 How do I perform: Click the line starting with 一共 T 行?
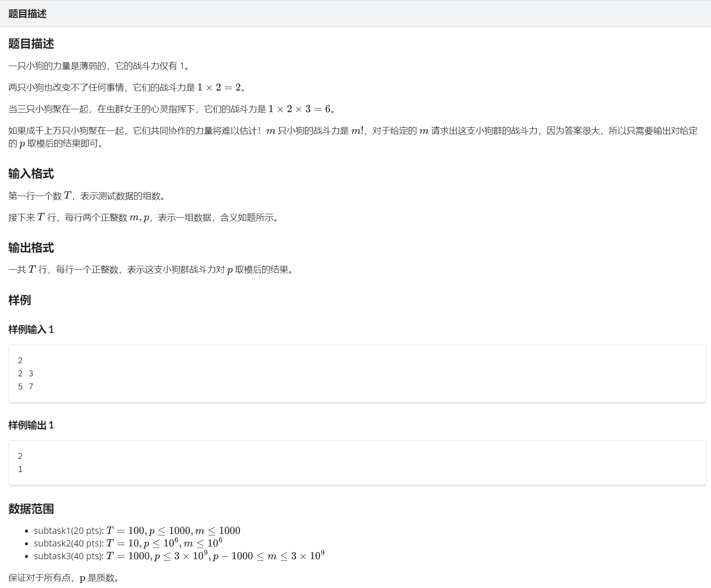[x=151, y=270]
